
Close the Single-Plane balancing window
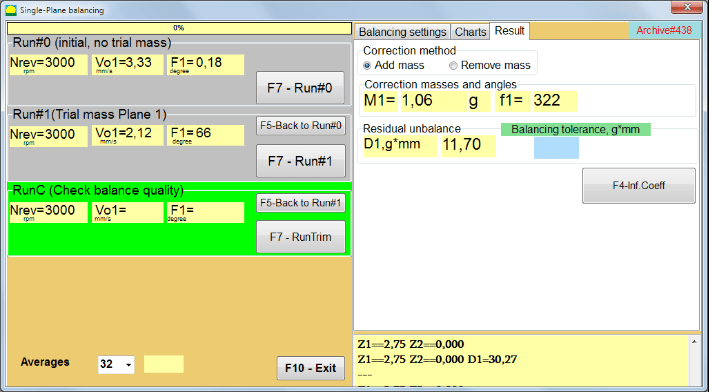(686, 7)
